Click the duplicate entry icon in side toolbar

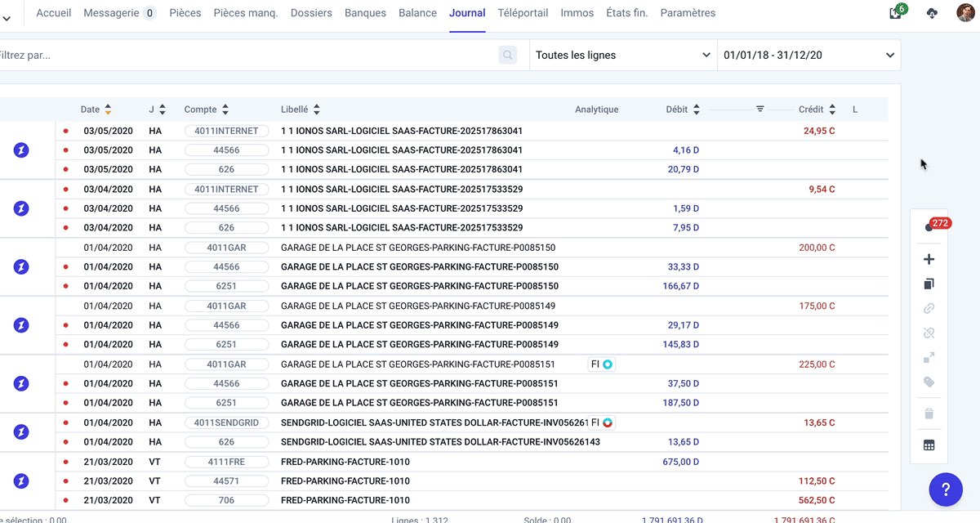(929, 284)
